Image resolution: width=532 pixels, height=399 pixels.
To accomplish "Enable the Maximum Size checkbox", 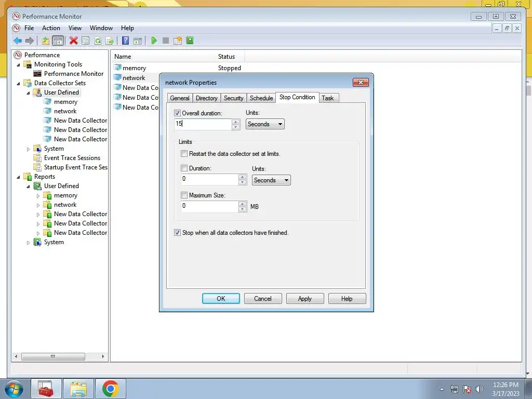I will 184,195.
